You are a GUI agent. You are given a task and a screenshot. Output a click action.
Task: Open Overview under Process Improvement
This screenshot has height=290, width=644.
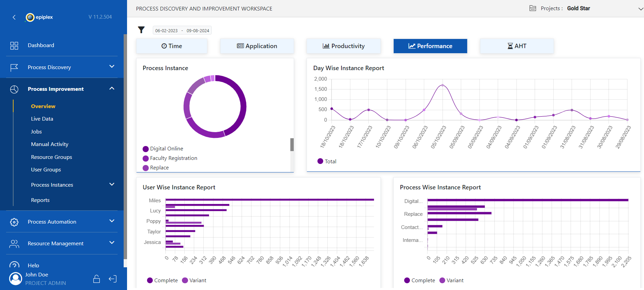[43, 106]
